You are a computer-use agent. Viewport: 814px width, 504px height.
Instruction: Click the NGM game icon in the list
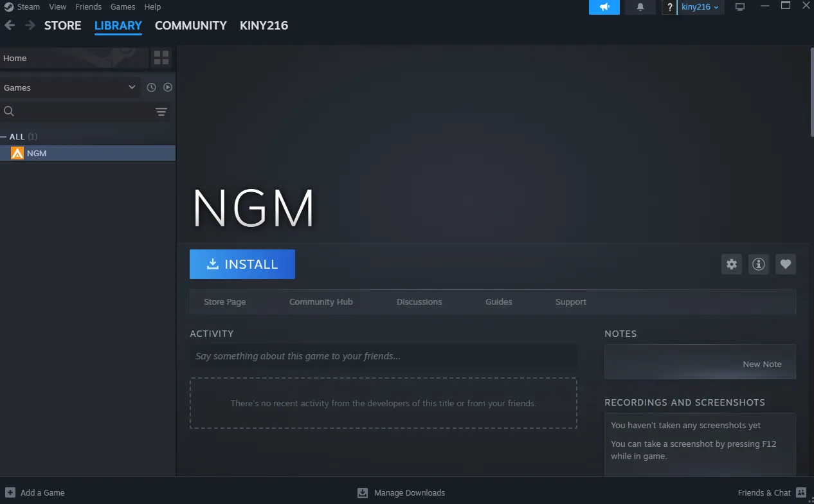(17, 153)
